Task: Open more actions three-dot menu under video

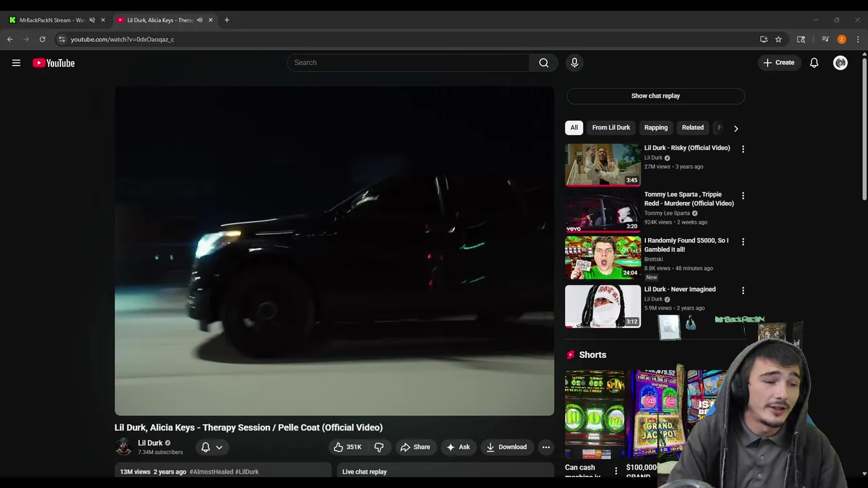Action: click(546, 447)
